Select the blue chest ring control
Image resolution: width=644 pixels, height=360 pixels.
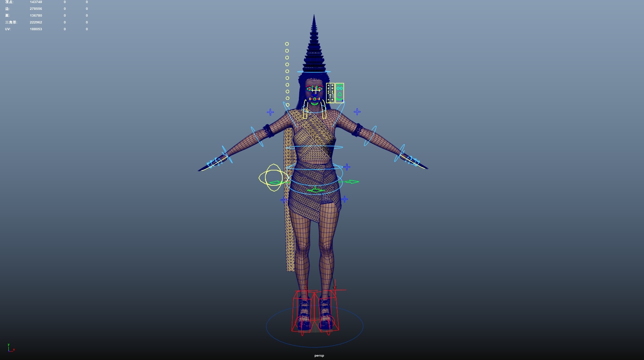click(315, 147)
